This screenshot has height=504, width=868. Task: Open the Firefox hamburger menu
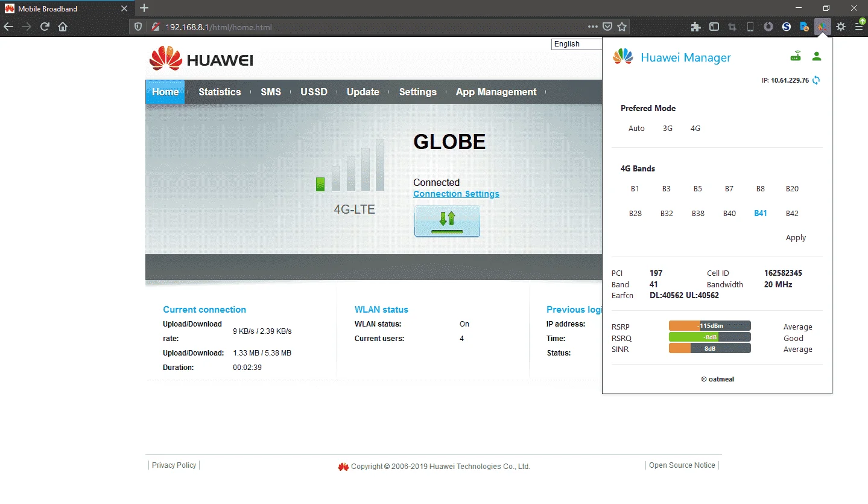pos(859,27)
